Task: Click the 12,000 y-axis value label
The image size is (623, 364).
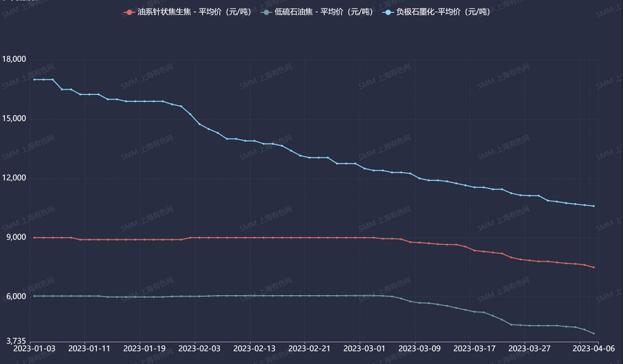Action: (14, 178)
